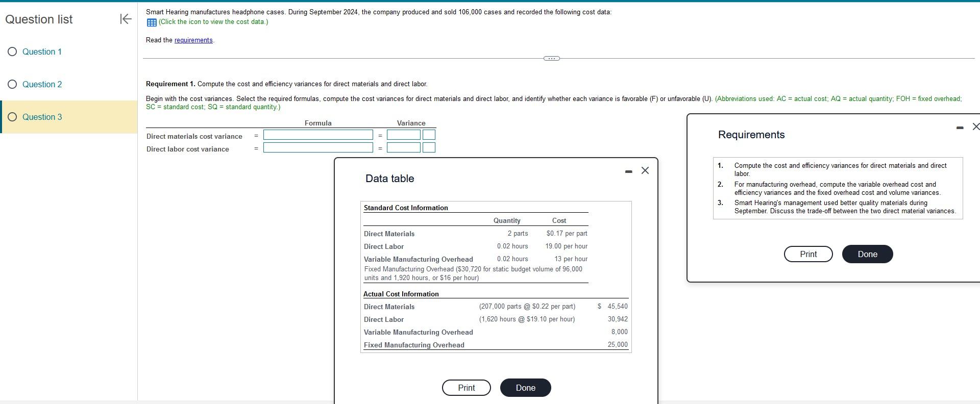Click the 'Actual Cost Information' table header
Image resolution: width=980 pixels, height=404 pixels.
[x=401, y=294]
